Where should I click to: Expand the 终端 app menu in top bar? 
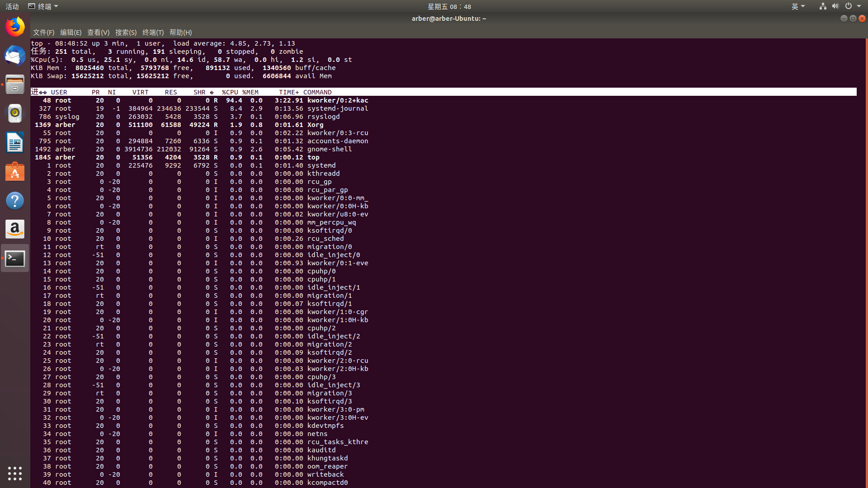[x=43, y=6]
